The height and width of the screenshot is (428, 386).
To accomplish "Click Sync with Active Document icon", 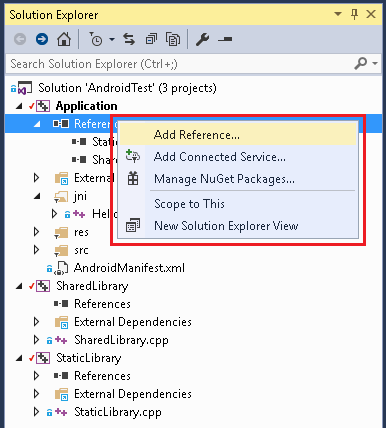I will click(x=129, y=39).
